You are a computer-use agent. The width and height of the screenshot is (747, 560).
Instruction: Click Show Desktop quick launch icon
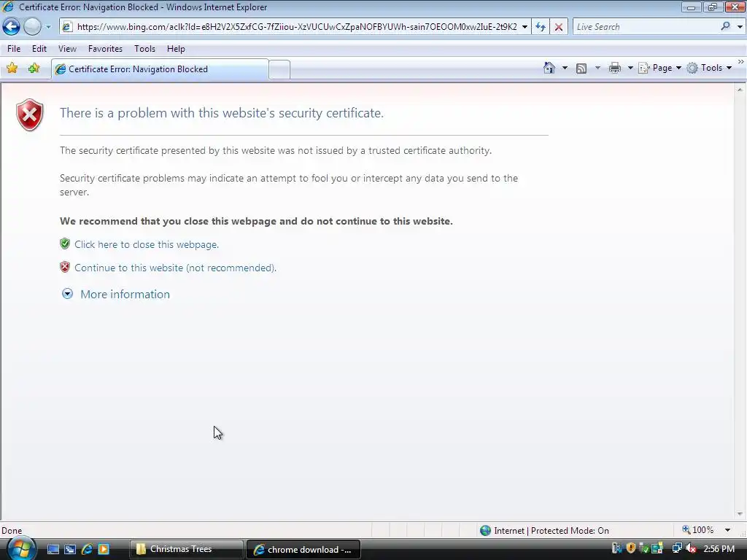[x=53, y=550]
